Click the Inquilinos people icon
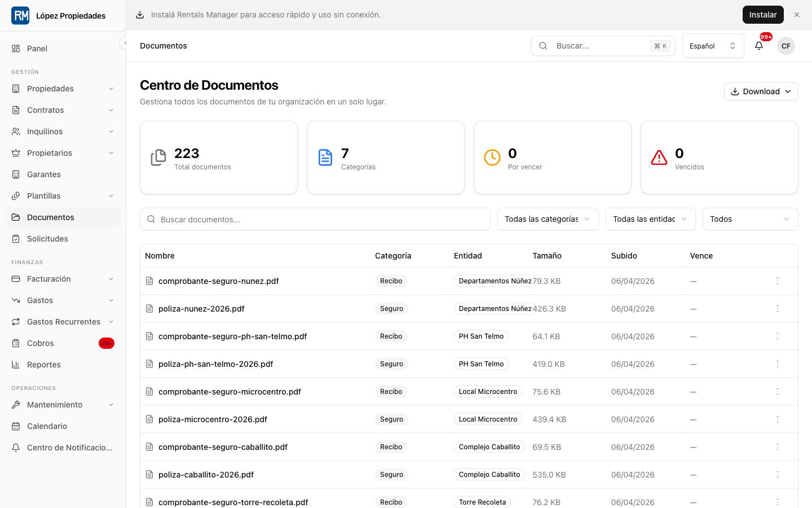This screenshot has height=508, width=812. [x=16, y=132]
